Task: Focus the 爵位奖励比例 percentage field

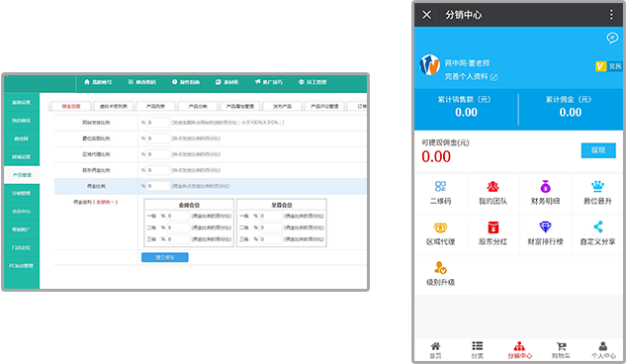Action: (x=158, y=138)
